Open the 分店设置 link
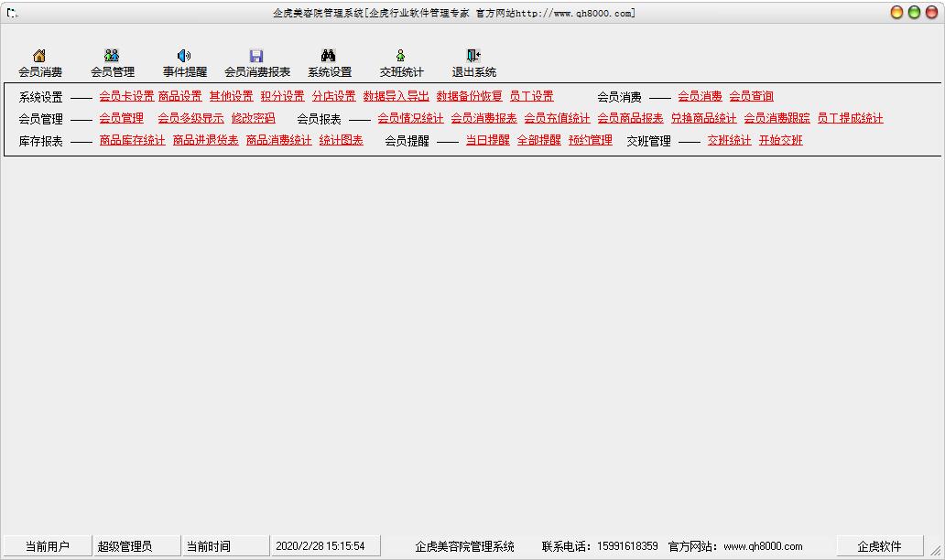Screen dimensions: 945x560 (x=334, y=96)
